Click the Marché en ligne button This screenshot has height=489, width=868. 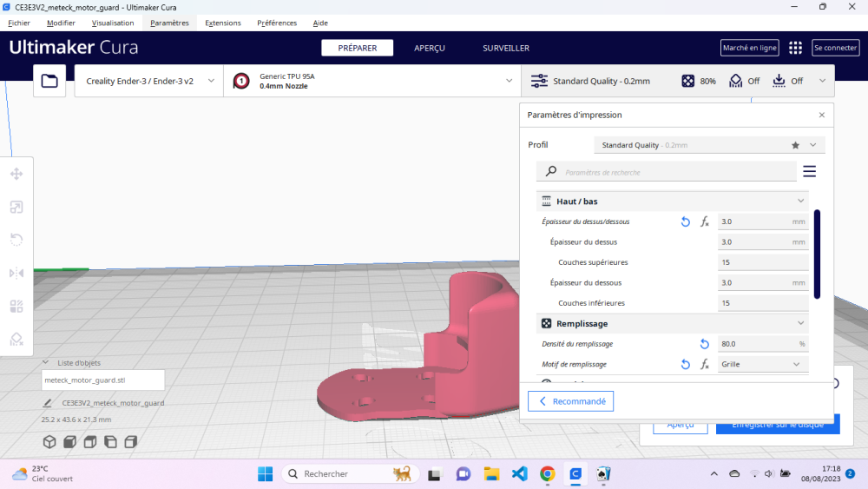pos(750,48)
